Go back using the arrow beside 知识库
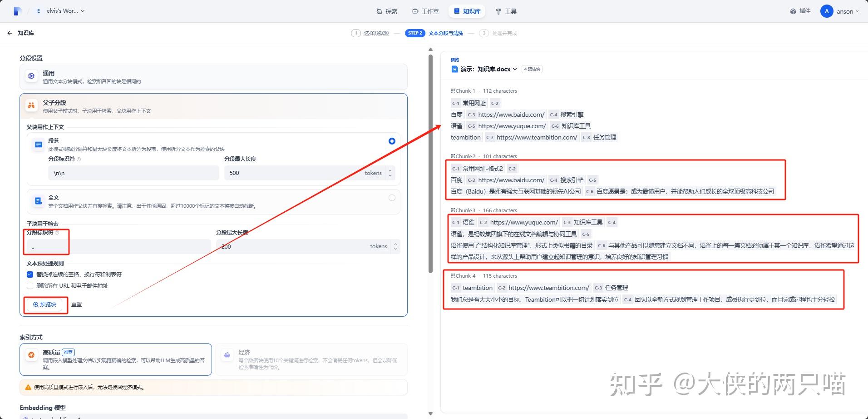Image resolution: width=868 pixels, height=419 pixels. 10,33
